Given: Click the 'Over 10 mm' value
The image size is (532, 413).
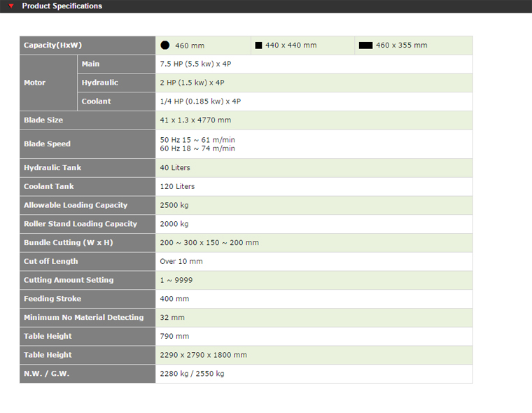Looking at the screenshot, I should (181, 261).
